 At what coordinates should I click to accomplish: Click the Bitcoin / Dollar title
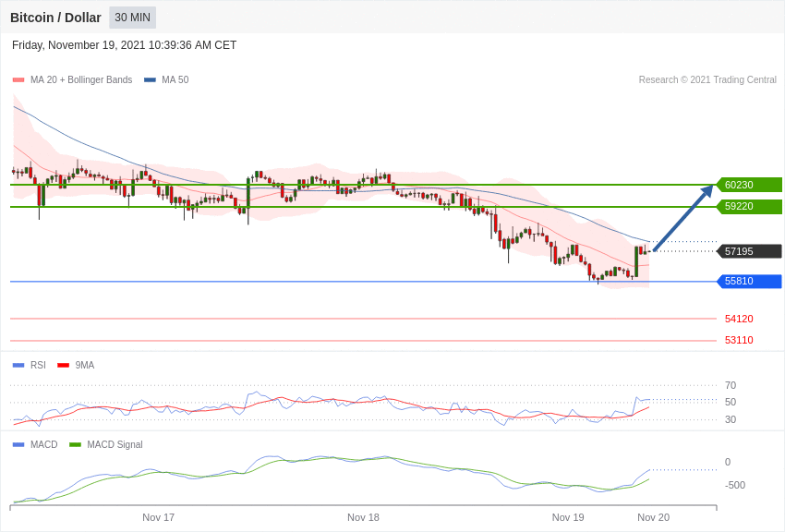click(55, 18)
